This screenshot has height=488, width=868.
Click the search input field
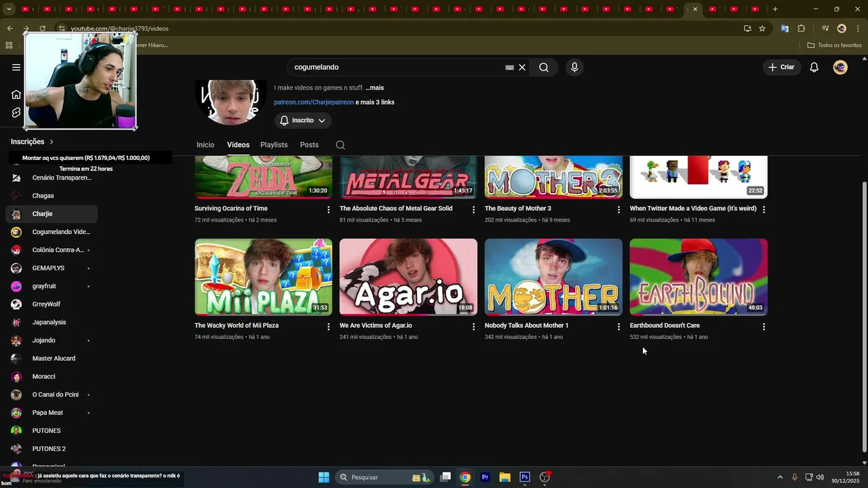[x=397, y=67]
